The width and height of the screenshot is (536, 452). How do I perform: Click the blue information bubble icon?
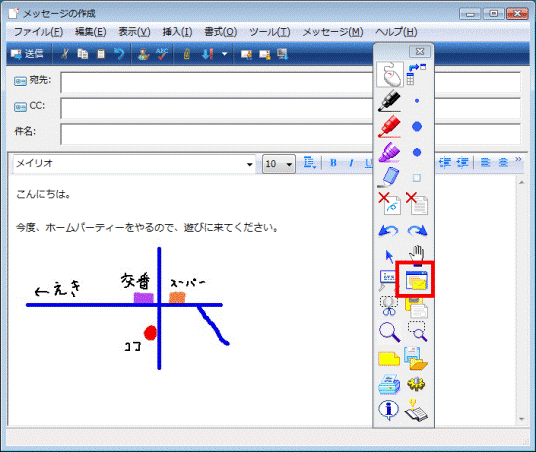pos(389,410)
